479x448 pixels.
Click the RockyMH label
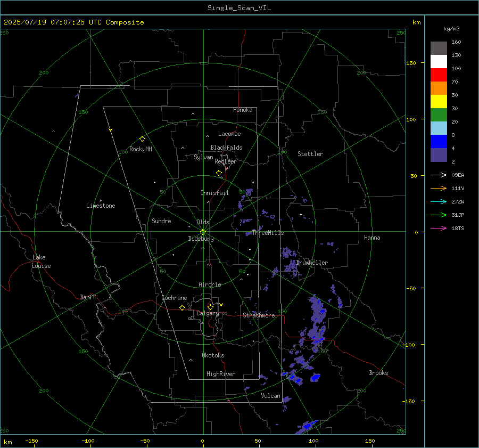(141, 149)
